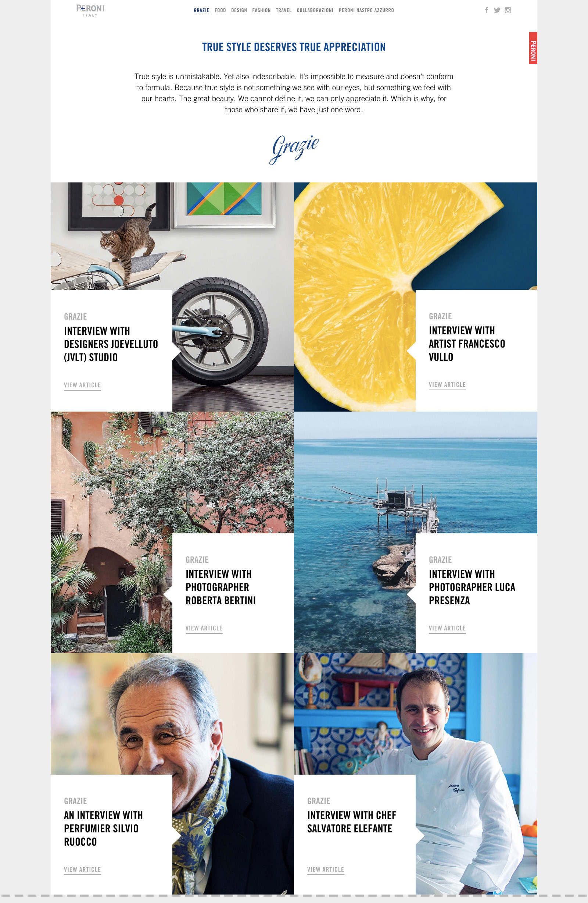Click the Peroni Italy logo
Image resolution: width=588 pixels, height=903 pixels.
(x=90, y=10)
